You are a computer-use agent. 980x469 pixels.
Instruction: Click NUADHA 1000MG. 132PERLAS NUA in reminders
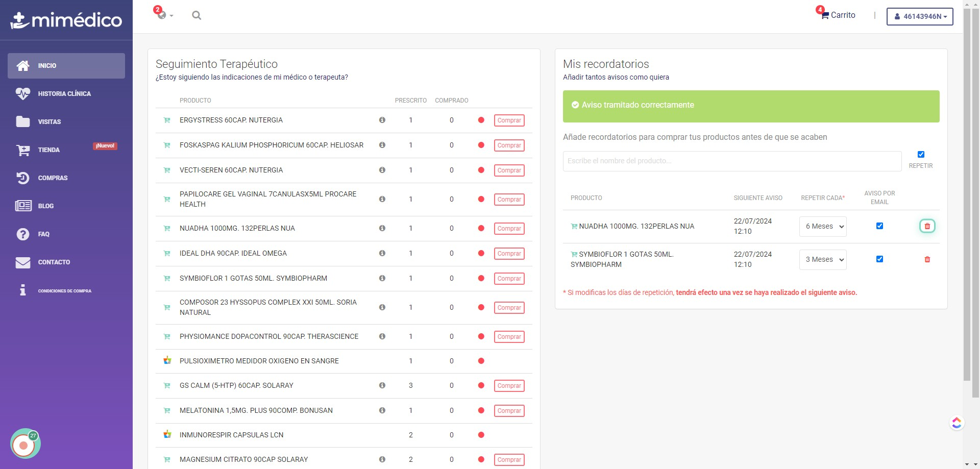(x=636, y=226)
